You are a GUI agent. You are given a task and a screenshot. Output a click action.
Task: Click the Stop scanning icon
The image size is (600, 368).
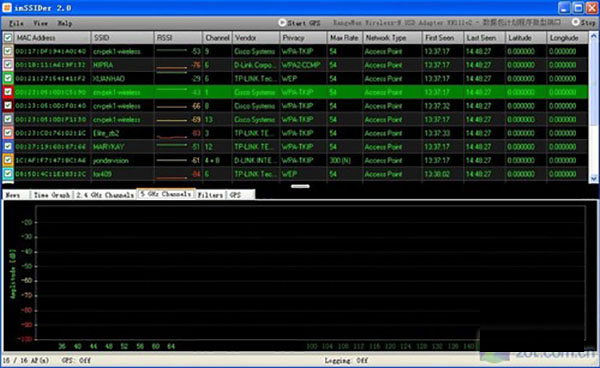click(x=576, y=22)
